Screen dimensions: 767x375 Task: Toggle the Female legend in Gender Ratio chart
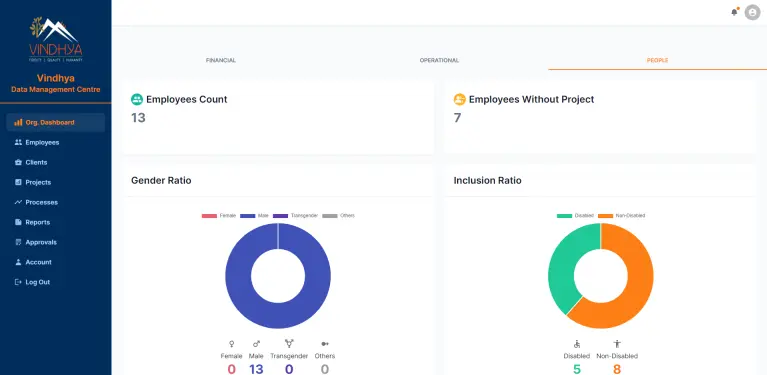pos(219,216)
